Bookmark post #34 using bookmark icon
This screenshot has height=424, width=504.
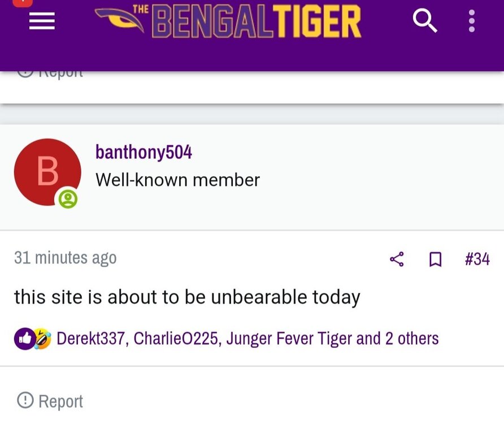point(435,259)
